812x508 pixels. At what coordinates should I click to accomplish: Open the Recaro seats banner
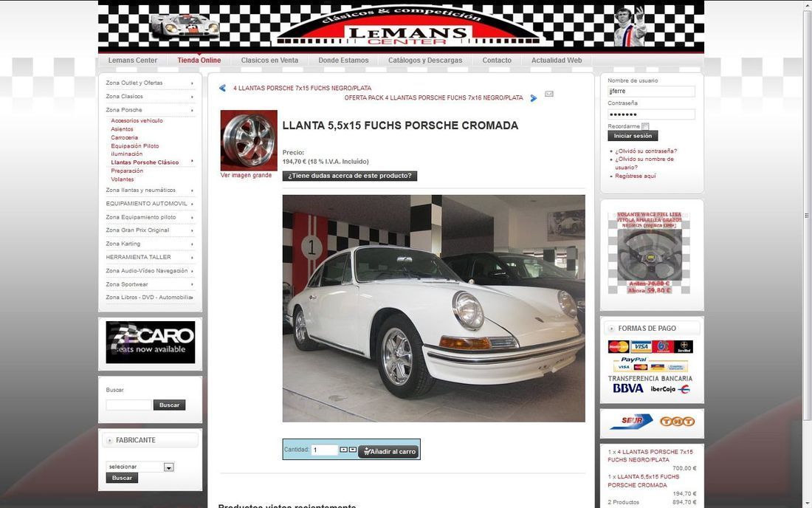[150, 343]
